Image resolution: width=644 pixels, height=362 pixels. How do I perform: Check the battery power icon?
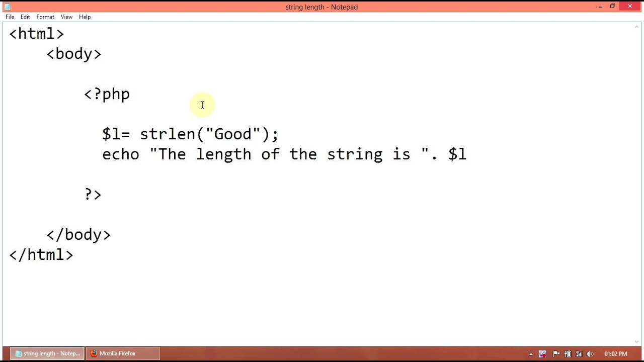coord(568,354)
